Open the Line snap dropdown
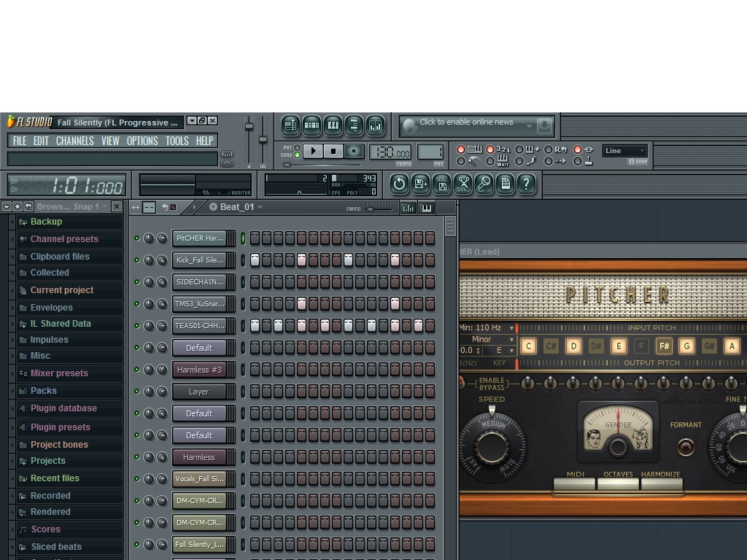Image resolution: width=747 pixels, height=560 pixels. 625,151
